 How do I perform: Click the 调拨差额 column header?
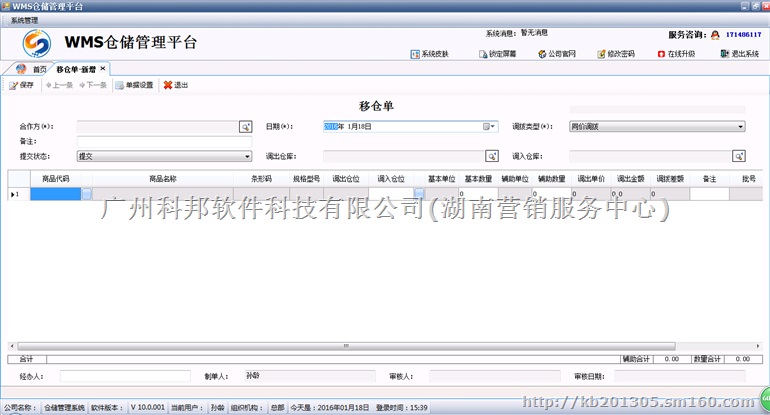click(670, 179)
